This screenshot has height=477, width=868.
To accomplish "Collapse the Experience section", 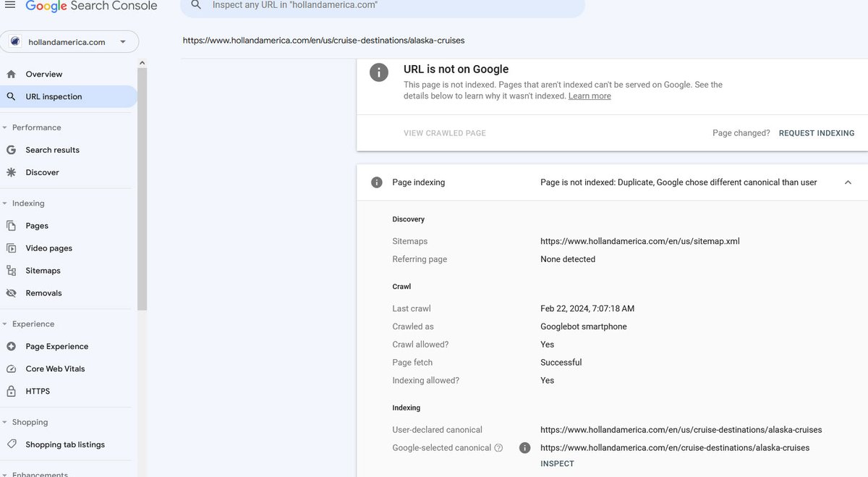I will [x=5, y=324].
